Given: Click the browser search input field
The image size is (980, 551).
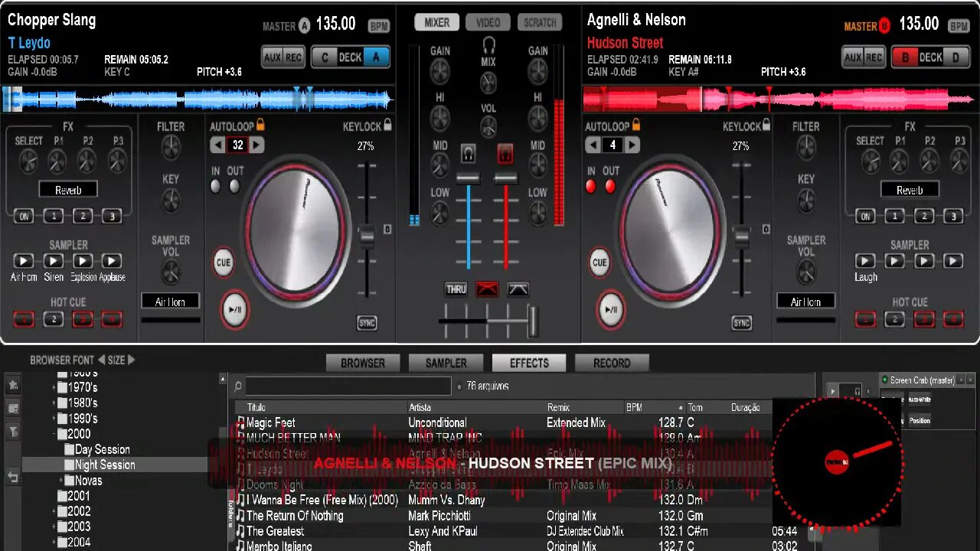Looking at the screenshot, I should click(348, 386).
